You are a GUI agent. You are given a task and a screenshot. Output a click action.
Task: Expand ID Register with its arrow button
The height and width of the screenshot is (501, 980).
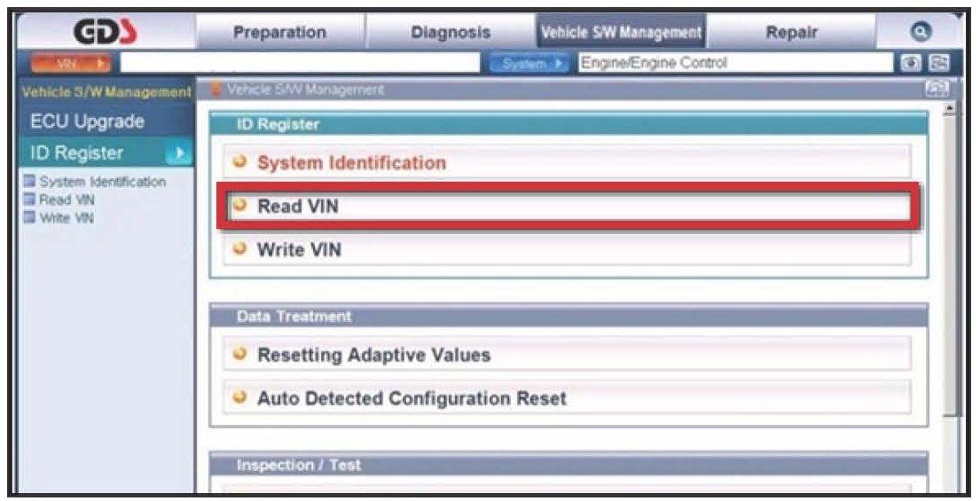[177, 153]
